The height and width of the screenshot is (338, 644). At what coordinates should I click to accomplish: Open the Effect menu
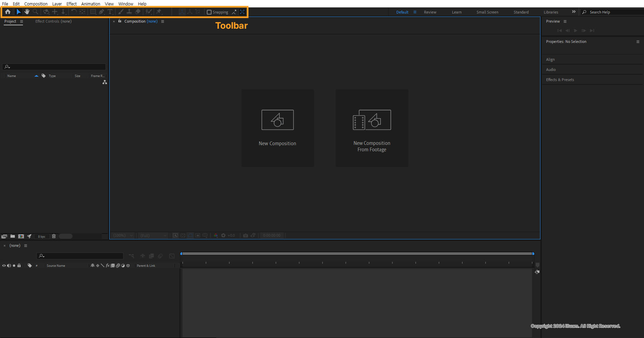tap(72, 4)
